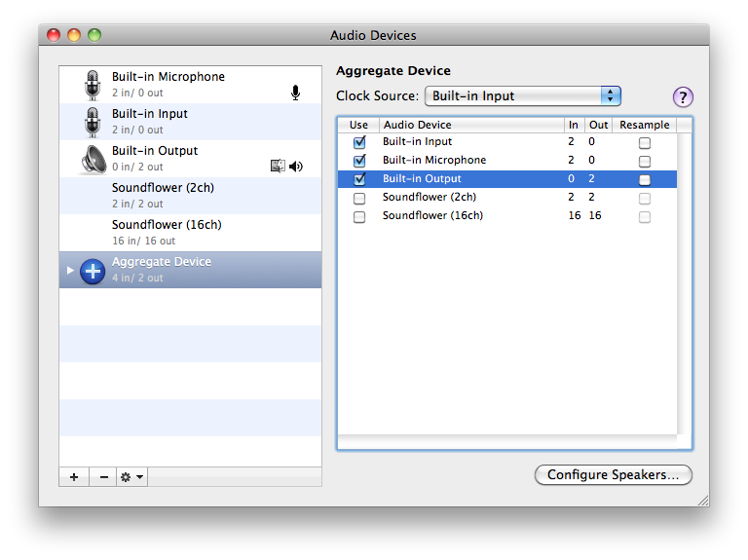Remove selected device with minus button

click(x=102, y=477)
